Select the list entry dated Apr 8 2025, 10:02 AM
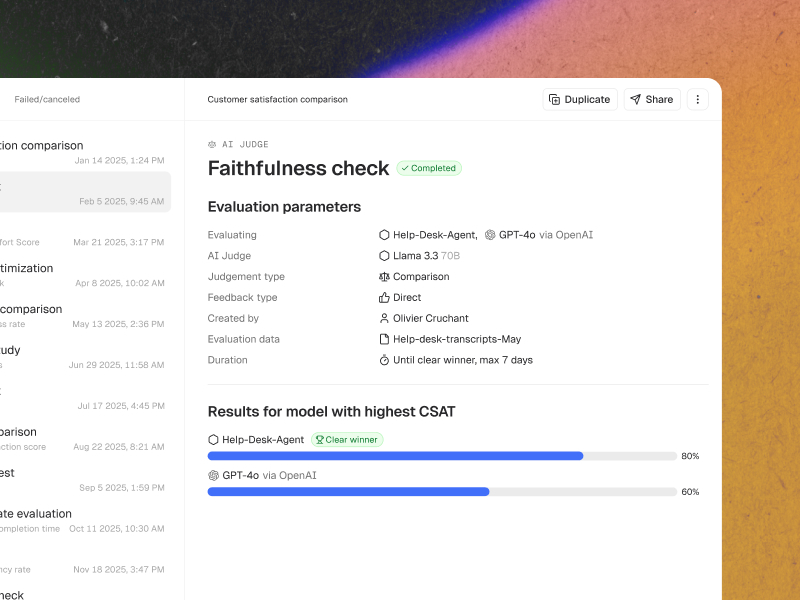This screenshot has height=600, width=800. click(84, 275)
